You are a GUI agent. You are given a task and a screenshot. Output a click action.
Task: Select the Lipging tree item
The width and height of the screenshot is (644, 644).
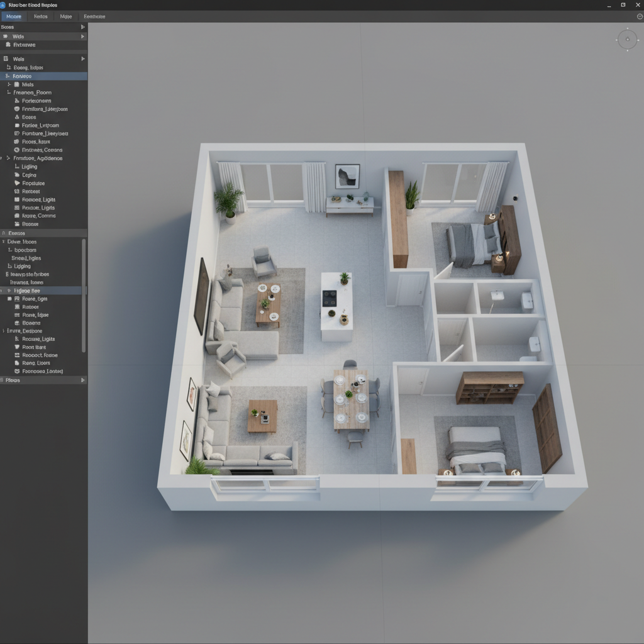tap(22, 266)
